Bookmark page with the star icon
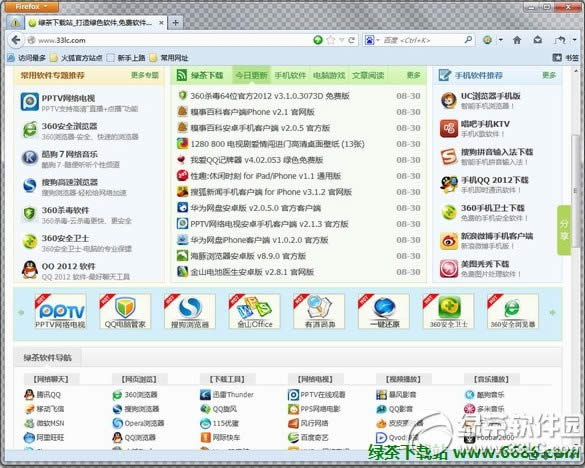Image resolution: width=585 pixels, height=468 pixels. [331, 40]
